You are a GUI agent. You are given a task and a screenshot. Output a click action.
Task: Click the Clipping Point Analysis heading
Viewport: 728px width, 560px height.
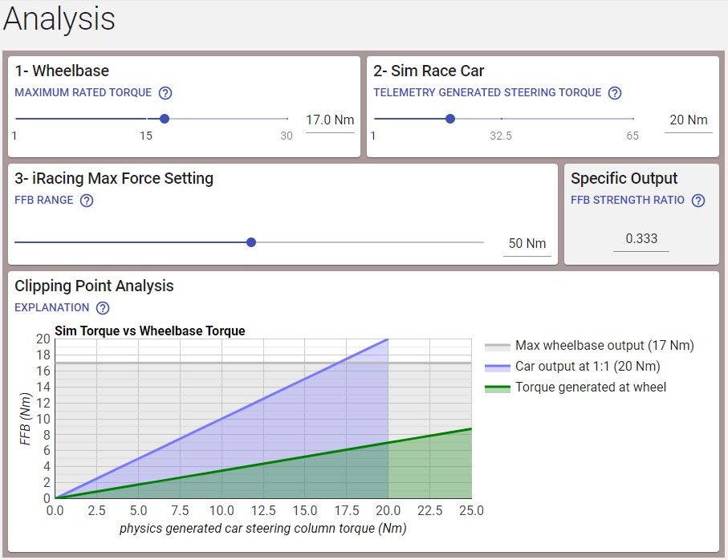point(94,286)
